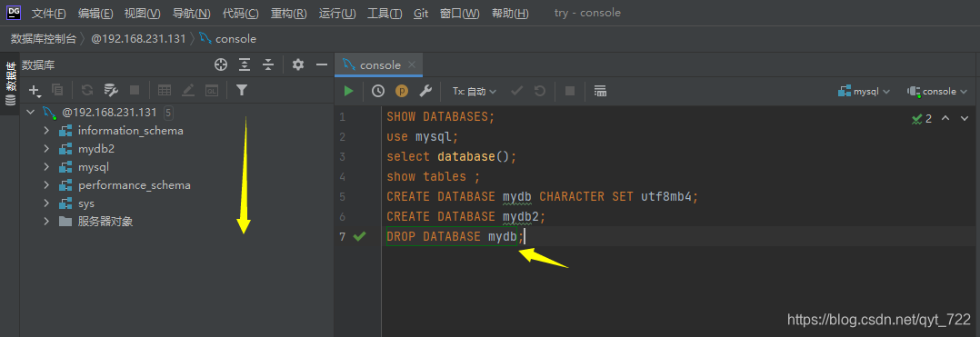Image resolution: width=980 pixels, height=337 pixels.
Task: Select mysql schema in tree
Action: coord(94,167)
